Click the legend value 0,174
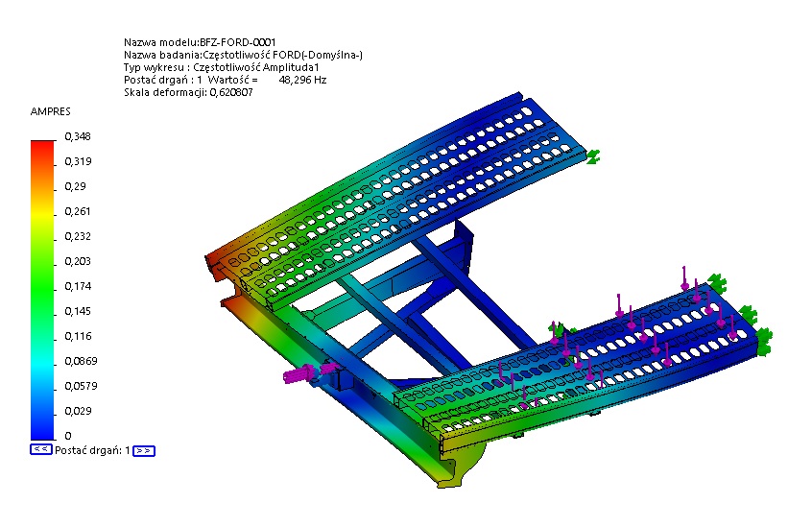The image size is (812, 527). coord(77,286)
